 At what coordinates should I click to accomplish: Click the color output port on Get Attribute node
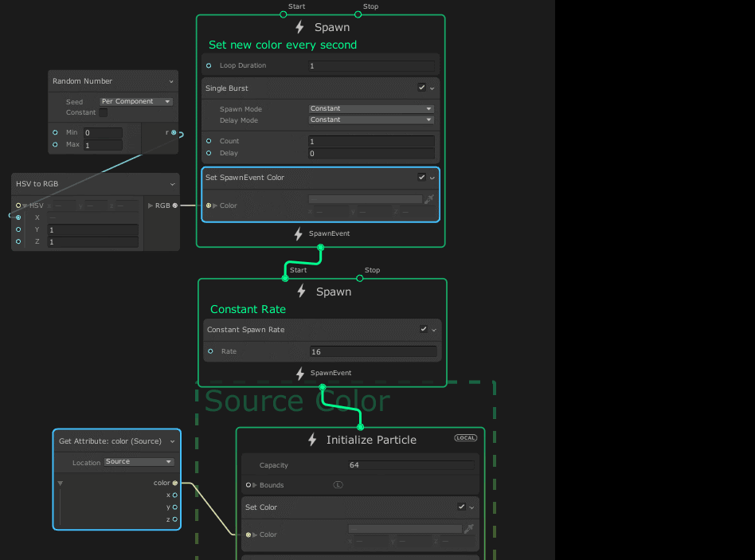coord(174,483)
